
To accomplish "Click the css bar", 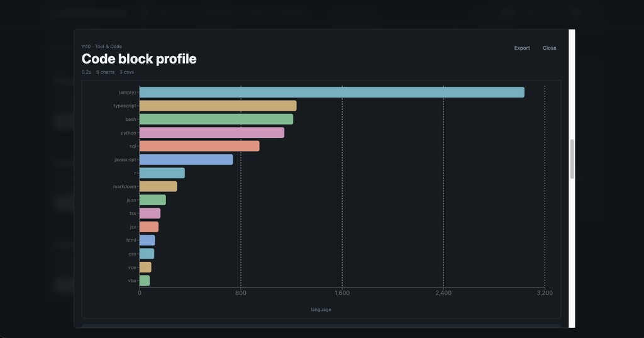I will pos(147,254).
